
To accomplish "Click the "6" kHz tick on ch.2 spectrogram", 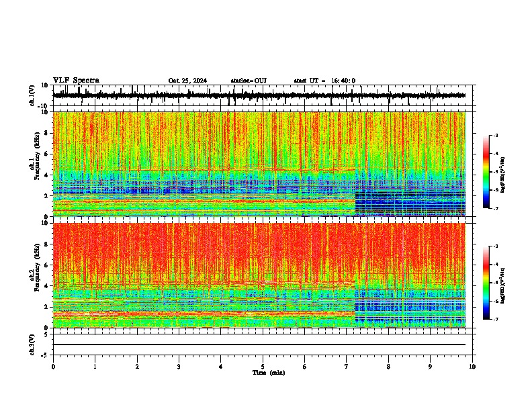I will coord(47,265).
